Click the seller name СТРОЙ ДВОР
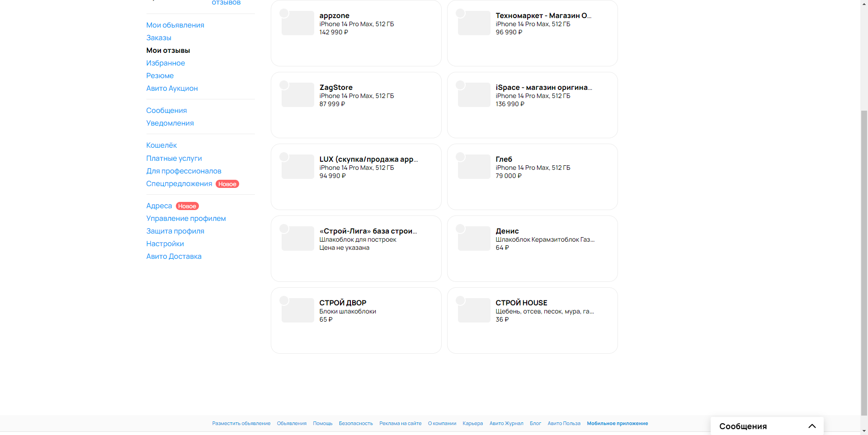Image resolution: width=868 pixels, height=435 pixels. tap(343, 303)
